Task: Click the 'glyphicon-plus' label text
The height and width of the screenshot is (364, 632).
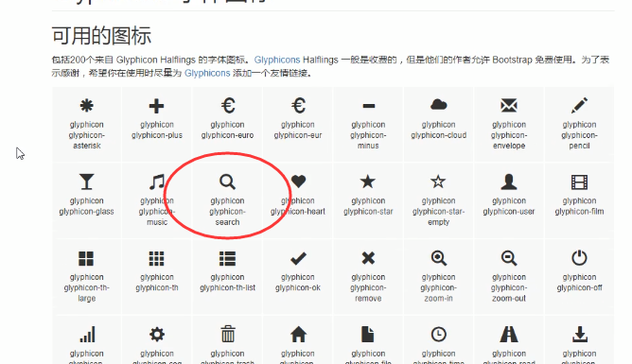Action: point(157,135)
